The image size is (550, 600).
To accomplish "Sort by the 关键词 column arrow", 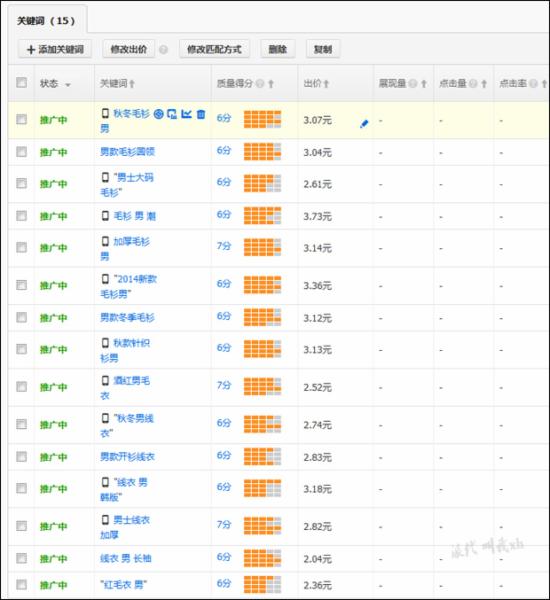I will pos(132,84).
